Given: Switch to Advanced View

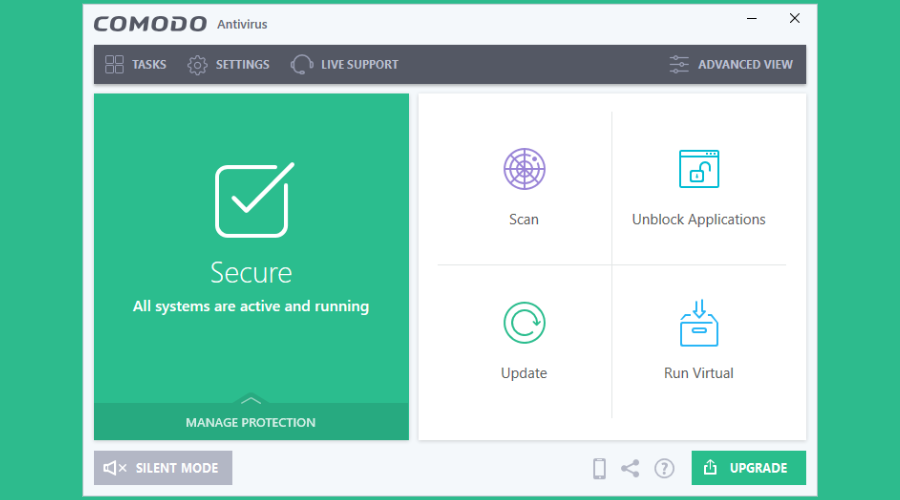Looking at the screenshot, I should tap(731, 64).
